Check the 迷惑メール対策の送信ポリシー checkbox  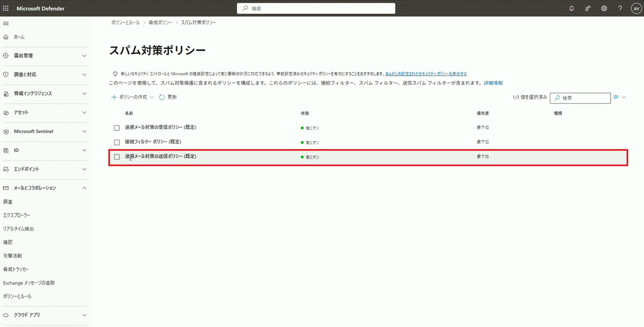[x=117, y=157]
